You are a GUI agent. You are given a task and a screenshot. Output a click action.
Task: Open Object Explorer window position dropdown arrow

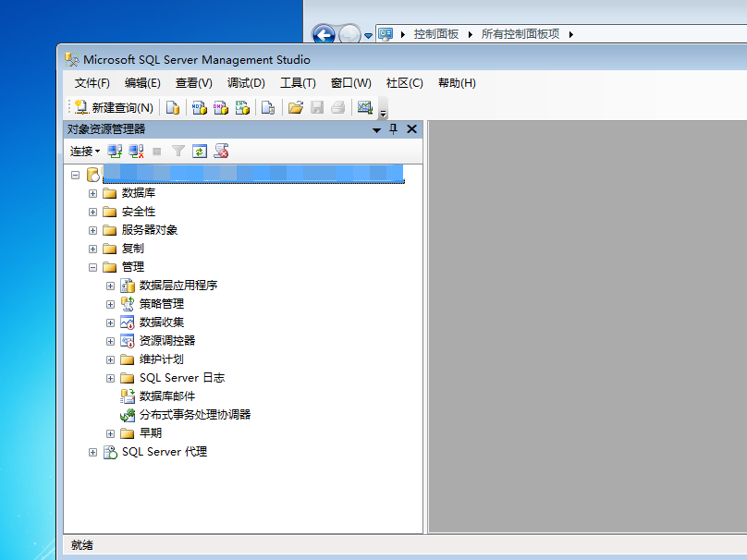[376, 130]
